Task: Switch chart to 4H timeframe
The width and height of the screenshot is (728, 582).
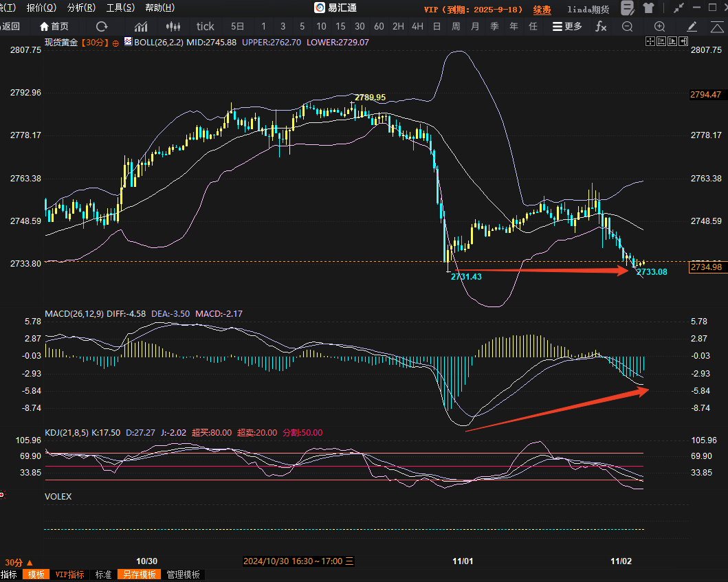Action: point(417,27)
